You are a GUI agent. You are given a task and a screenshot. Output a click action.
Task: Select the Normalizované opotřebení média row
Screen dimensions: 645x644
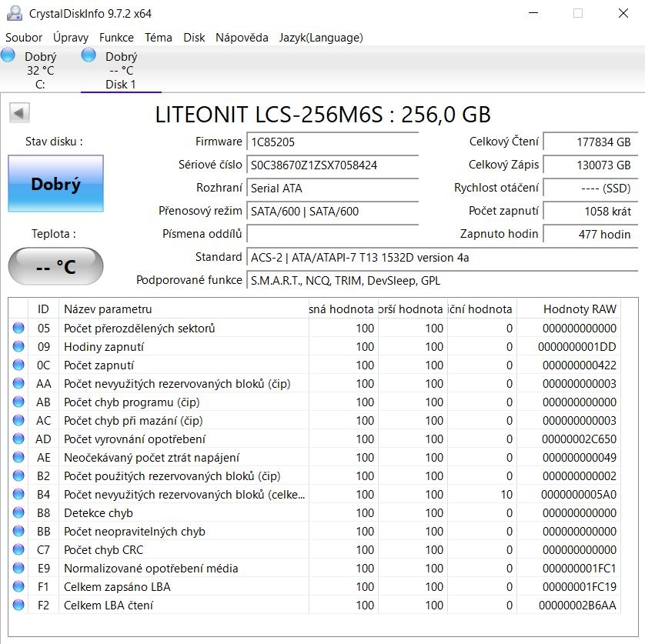click(x=315, y=568)
